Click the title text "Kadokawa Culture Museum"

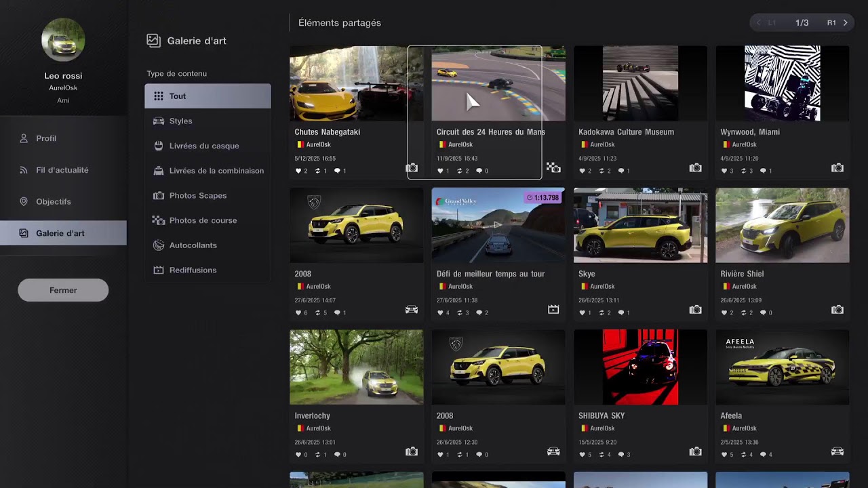626,132
